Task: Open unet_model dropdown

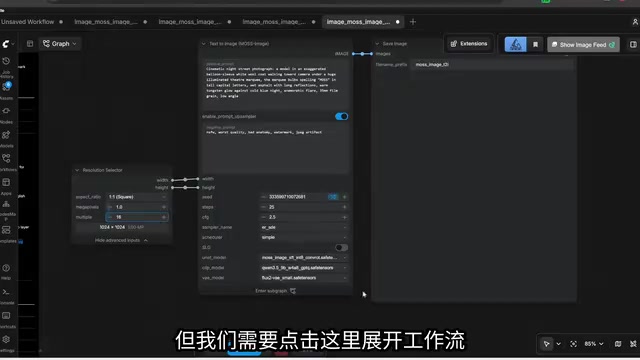Action: tap(304, 258)
